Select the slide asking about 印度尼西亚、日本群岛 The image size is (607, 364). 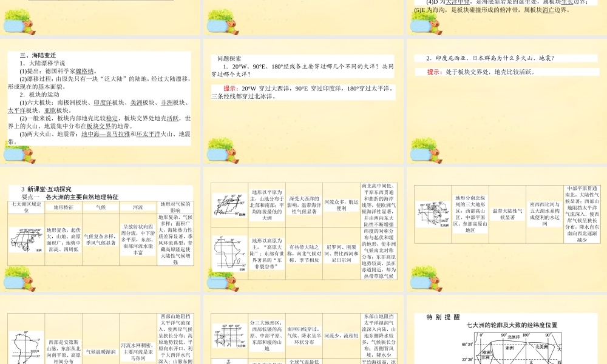(507, 101)
